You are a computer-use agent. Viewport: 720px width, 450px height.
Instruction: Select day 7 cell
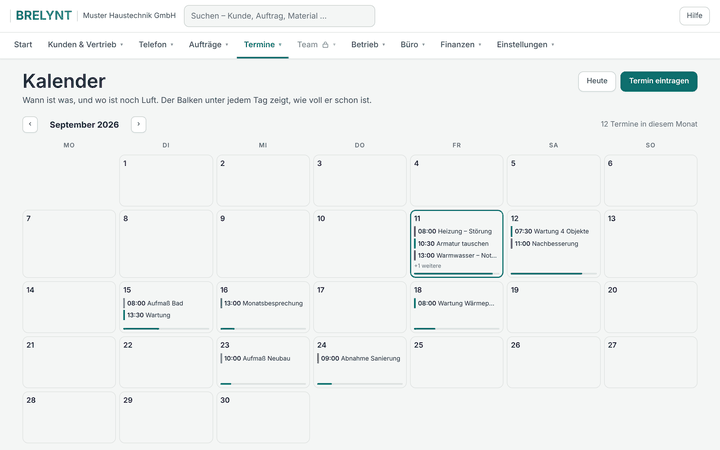coord(69,244)
